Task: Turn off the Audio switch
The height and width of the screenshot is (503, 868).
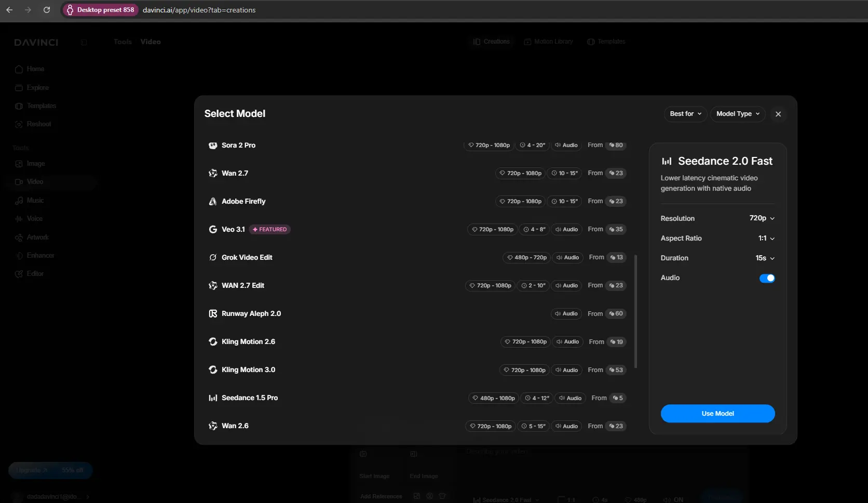Action: coord(767,279)
